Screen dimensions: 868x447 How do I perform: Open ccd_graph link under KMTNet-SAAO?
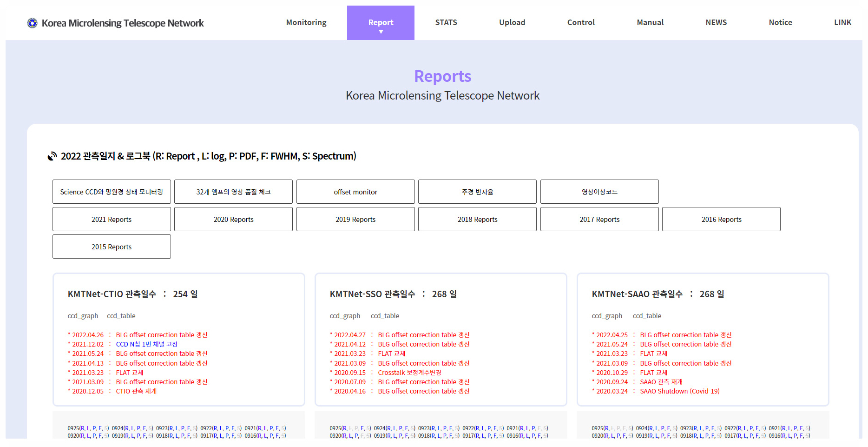(607, 316)
